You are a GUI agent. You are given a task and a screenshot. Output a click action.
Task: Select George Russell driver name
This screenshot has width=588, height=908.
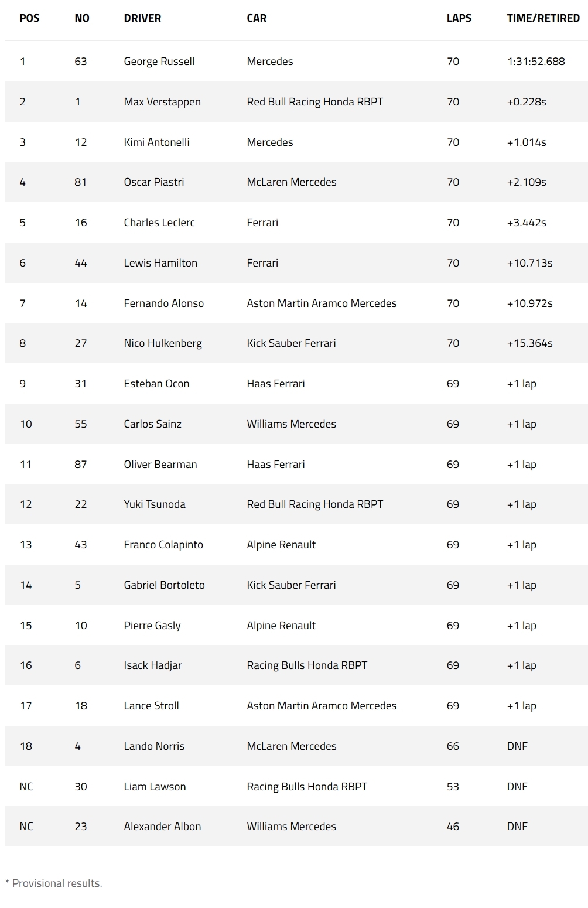(159, 62)
